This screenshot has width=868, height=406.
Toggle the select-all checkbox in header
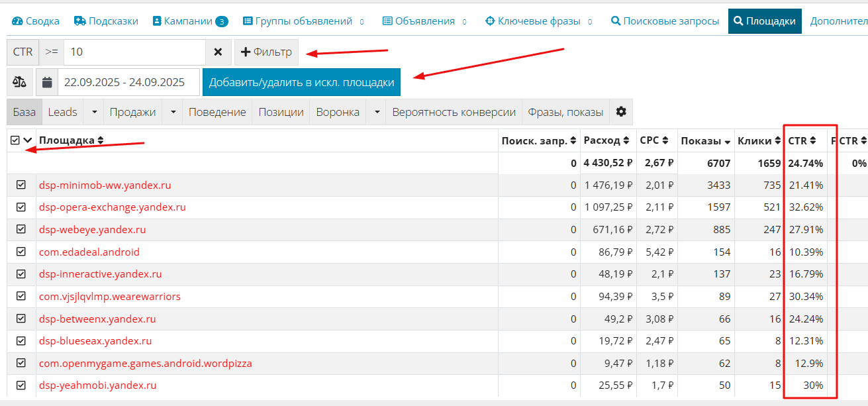(x=15, y=140)
